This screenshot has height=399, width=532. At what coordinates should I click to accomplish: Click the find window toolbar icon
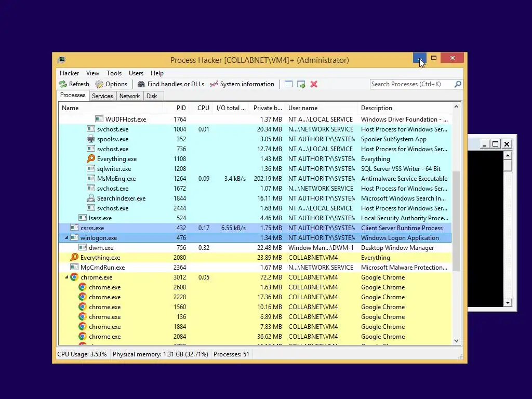(x=288, y=84)
